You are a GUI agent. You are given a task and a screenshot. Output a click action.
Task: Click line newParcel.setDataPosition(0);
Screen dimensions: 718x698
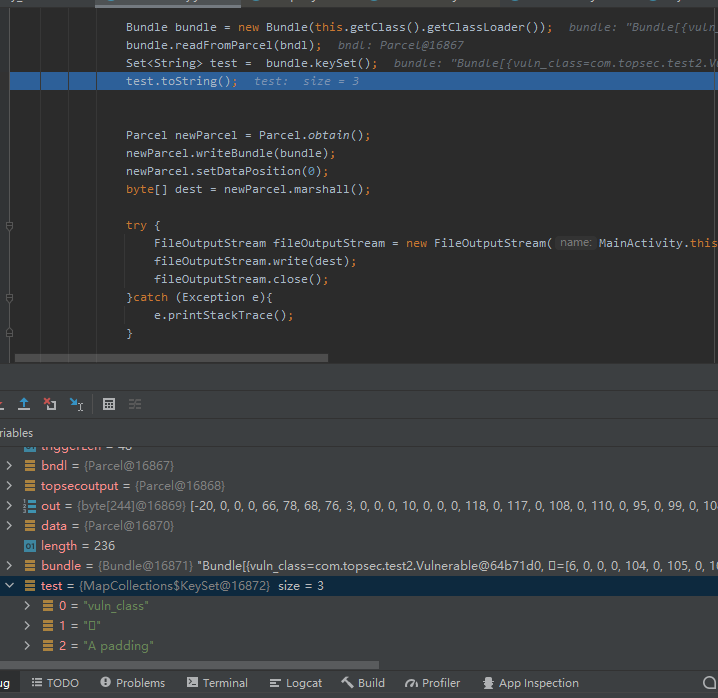[227, 171]
